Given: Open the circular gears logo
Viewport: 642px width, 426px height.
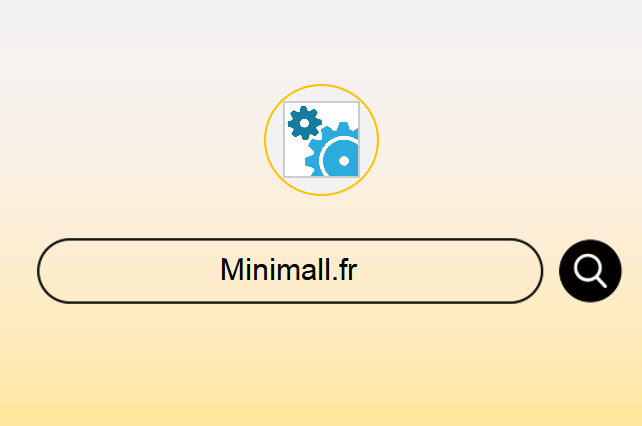Looking at the screenshot, I should pyautogui.click(x=321, y=140).
